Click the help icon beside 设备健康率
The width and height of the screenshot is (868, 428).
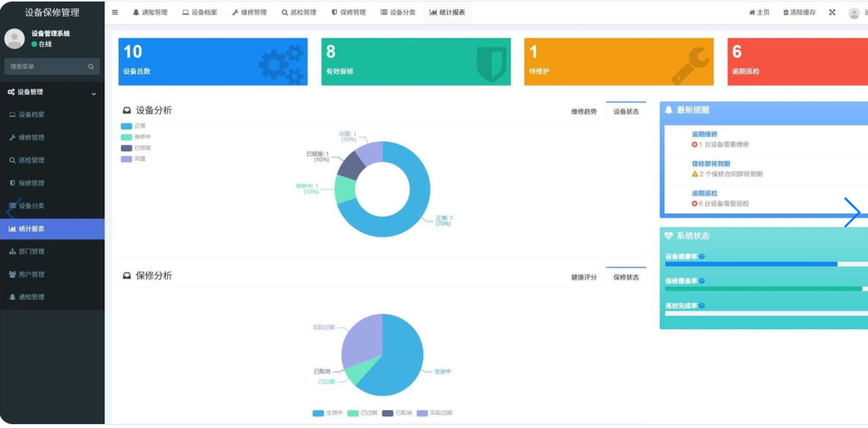click(701, 256)
